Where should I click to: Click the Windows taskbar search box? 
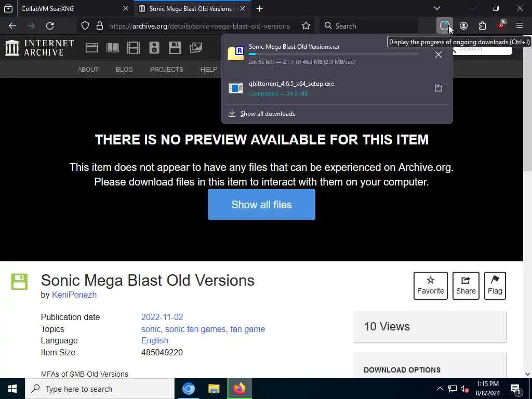click(x=100, y=389)
